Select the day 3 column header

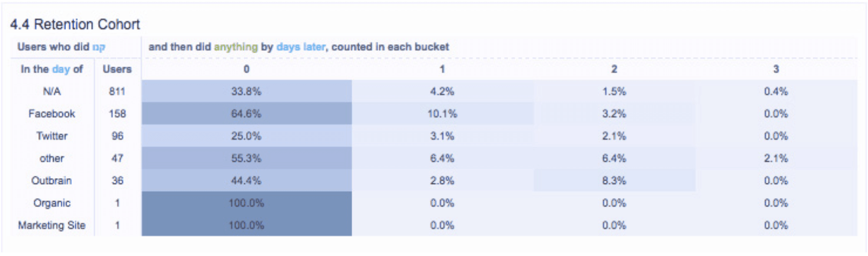point(776,69)
